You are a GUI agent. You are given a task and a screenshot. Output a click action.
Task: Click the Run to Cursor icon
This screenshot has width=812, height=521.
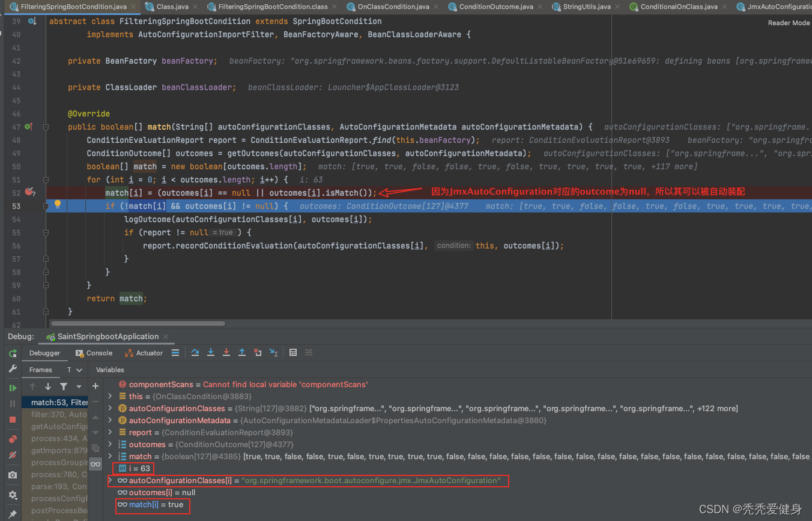(x=273, y=353)
